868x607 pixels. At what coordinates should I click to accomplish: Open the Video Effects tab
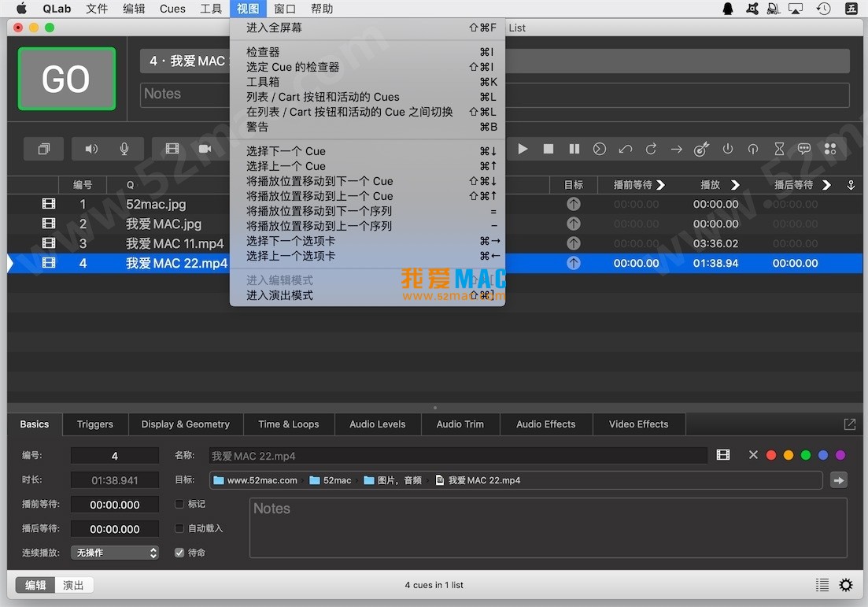(639, 424)
